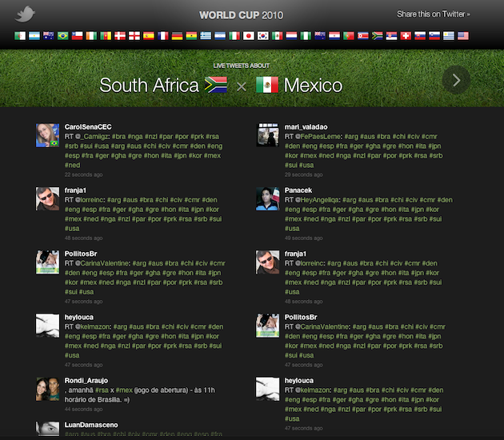Choose the South Korea flag in the flag bar

coord(263,36)
